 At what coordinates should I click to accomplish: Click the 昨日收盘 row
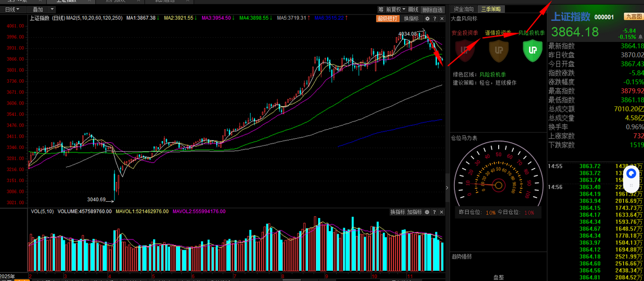click(x=596, y=55)
